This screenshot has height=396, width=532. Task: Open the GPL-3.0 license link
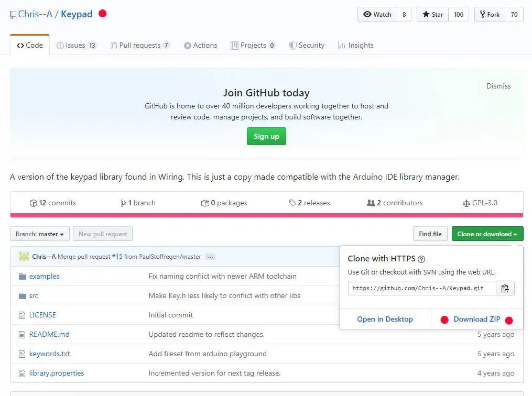coord(480,203)
